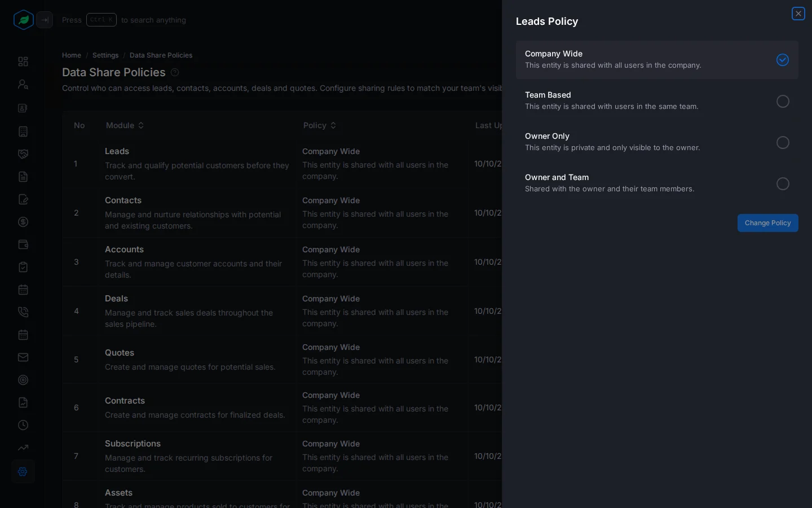The image size is (812, 508).
Task: Open the clipboard-check tasks icon in sidebar
Action: 23,267
